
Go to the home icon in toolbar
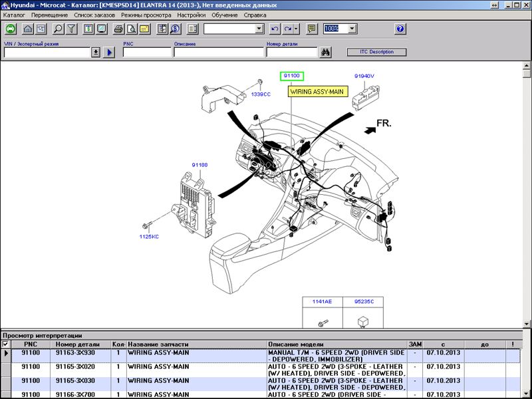click(x=28, y=29)
